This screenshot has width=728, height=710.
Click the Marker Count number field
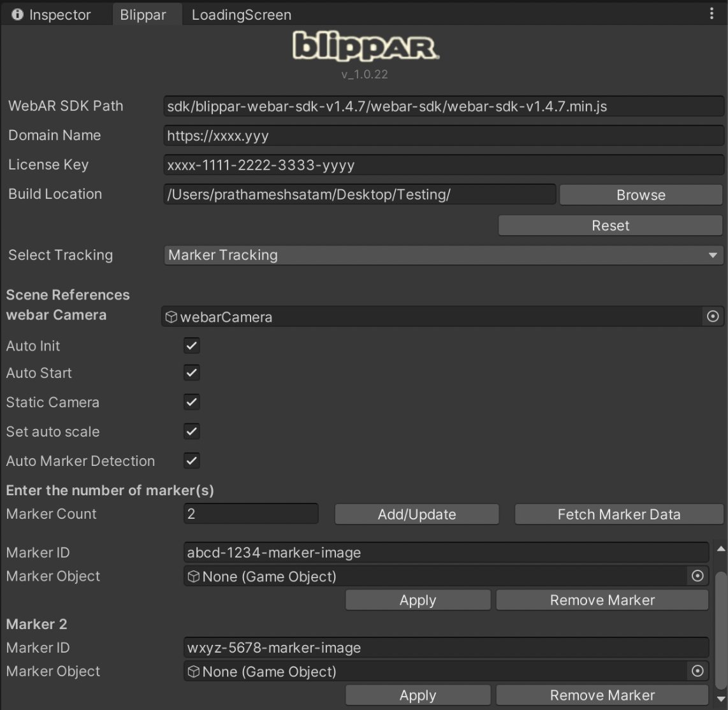(x=251, y=514)
